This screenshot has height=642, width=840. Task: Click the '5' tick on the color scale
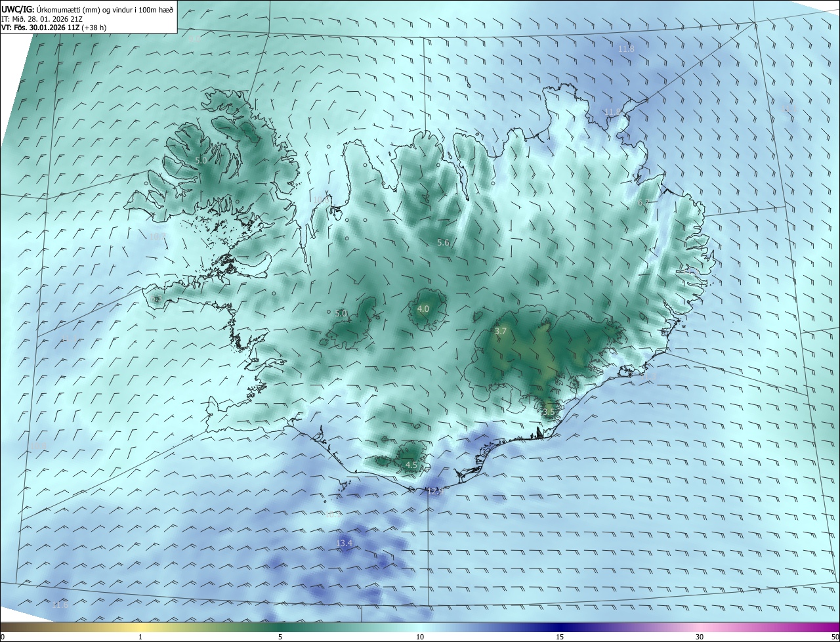coord(280,637)
